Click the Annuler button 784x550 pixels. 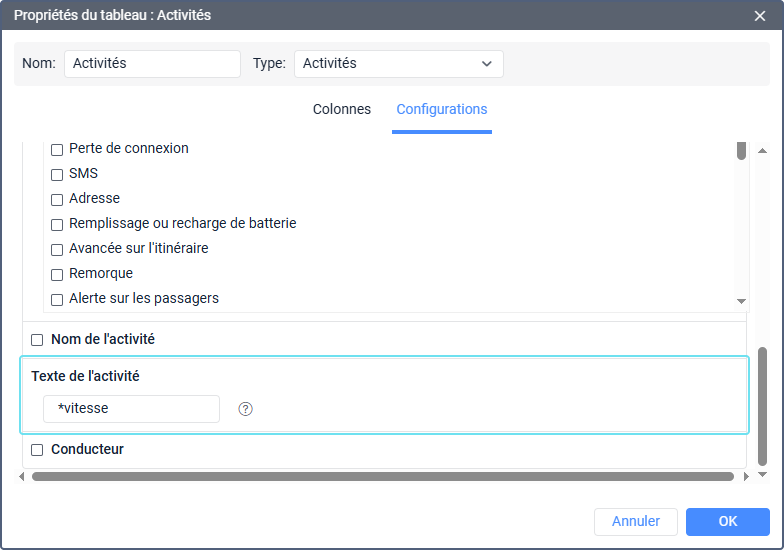[636, 522]
